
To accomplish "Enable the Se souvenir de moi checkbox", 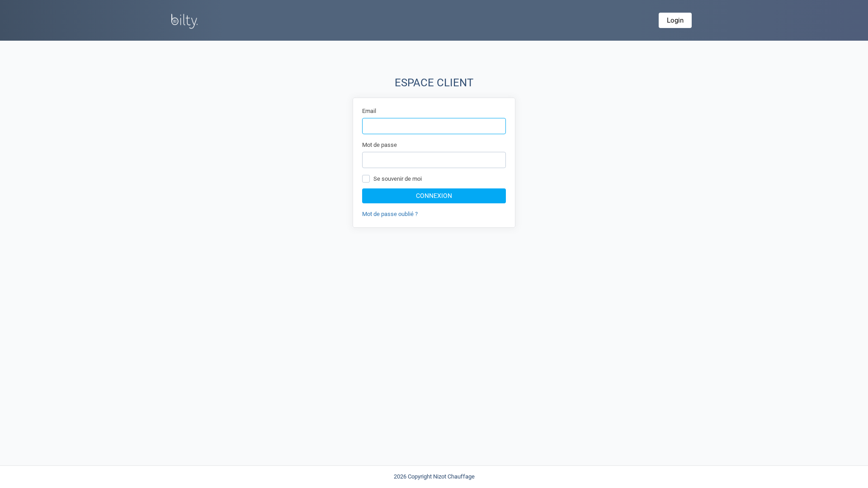I will pyautogui.click(x=366, y=179).
